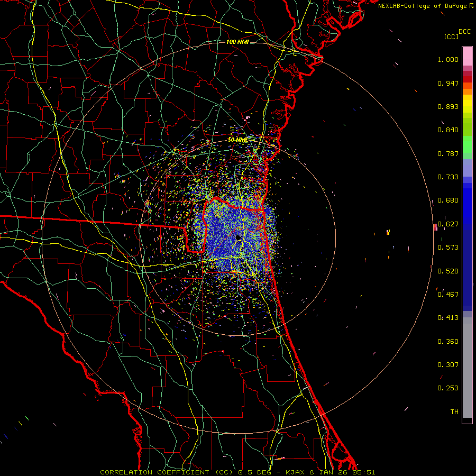
Task: Click the gray segment of the color bar
Action: pyautogui.click(x=467, y=368)
